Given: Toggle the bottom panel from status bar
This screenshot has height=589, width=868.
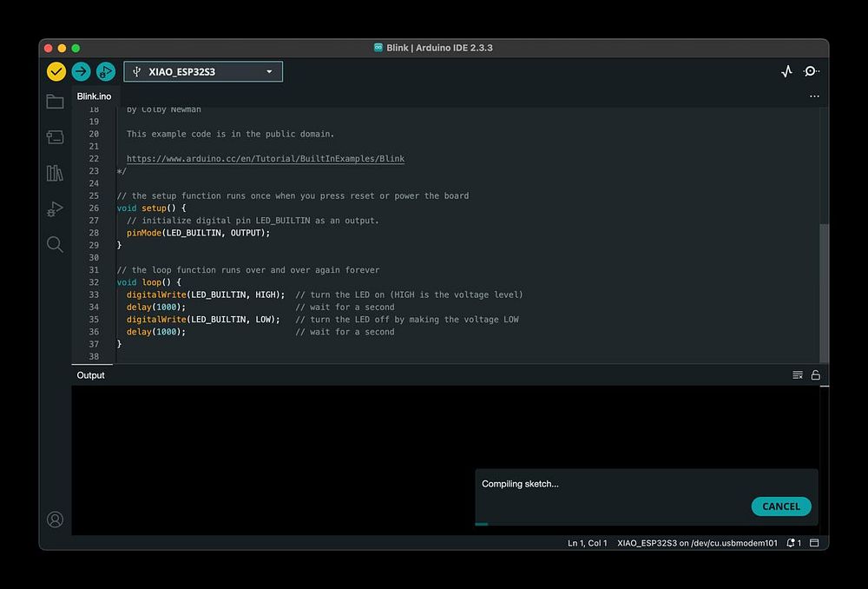Looking at the screenshot, I should [814, 543].
